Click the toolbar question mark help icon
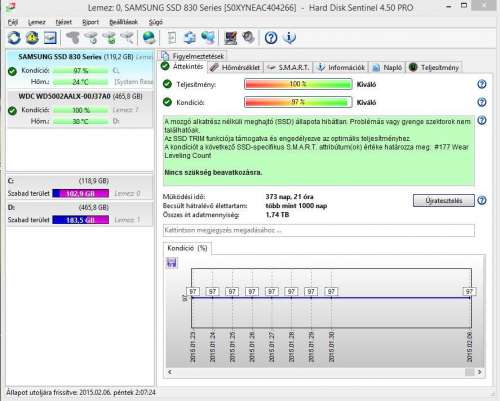Viewport: 500px width, 401px height. 271,38
